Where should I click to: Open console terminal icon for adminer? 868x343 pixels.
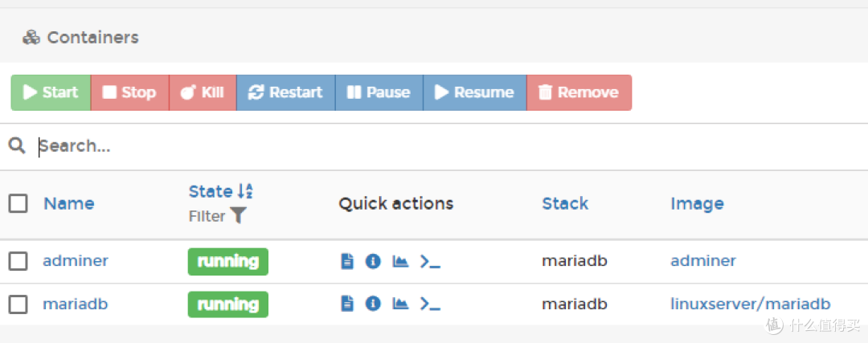(431, 261)
